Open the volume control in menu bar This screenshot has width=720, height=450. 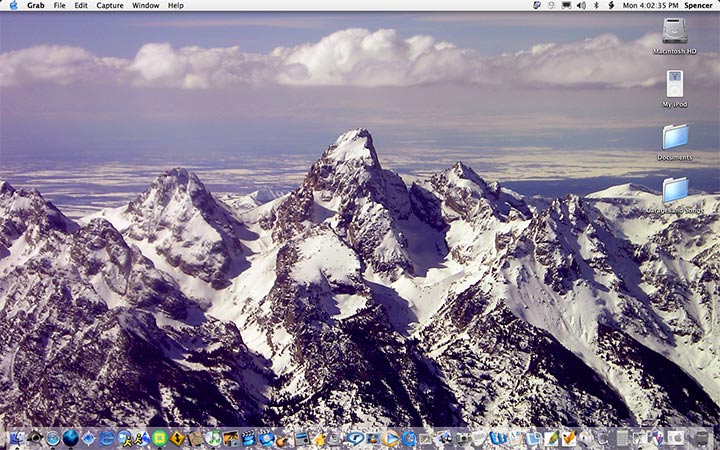click(x=581, y=6)
